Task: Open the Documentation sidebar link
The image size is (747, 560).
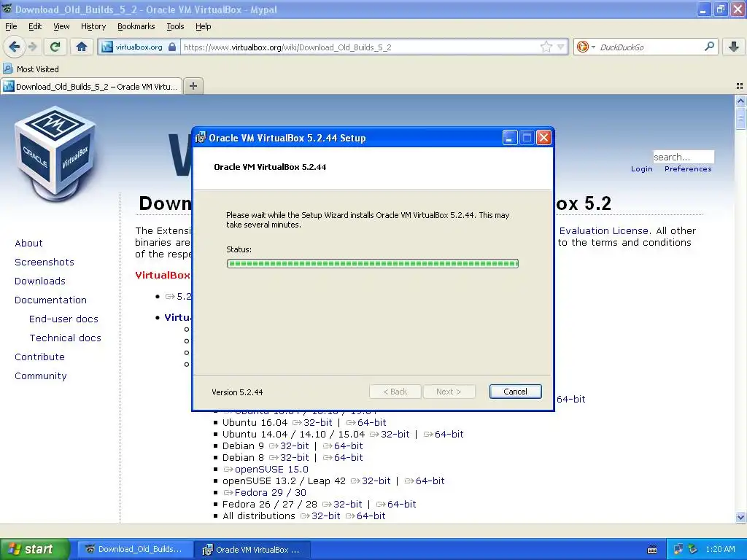Action: click(50, 300)
